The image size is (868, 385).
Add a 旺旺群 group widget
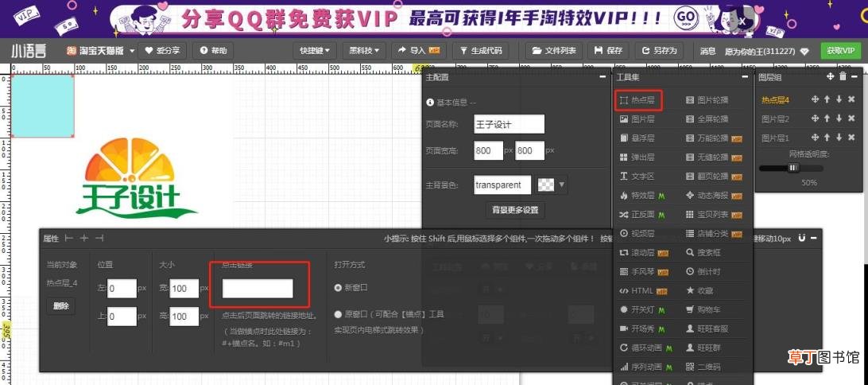point(703,348)
